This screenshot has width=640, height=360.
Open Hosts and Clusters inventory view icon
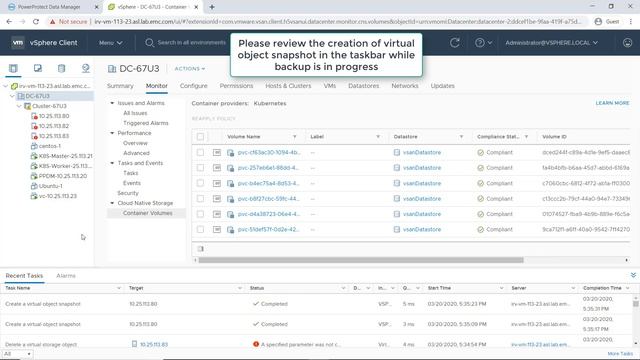point(13,68)
